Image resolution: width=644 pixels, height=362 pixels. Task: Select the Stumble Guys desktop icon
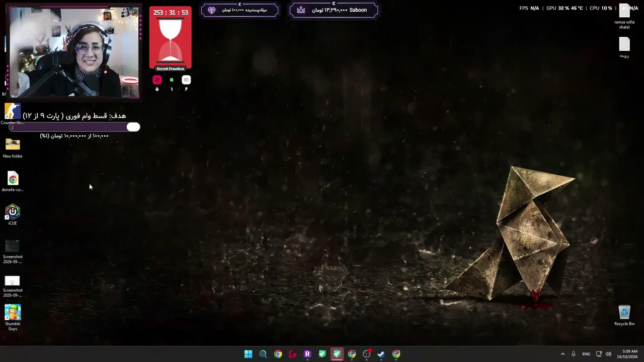click(x=13, y=318)
